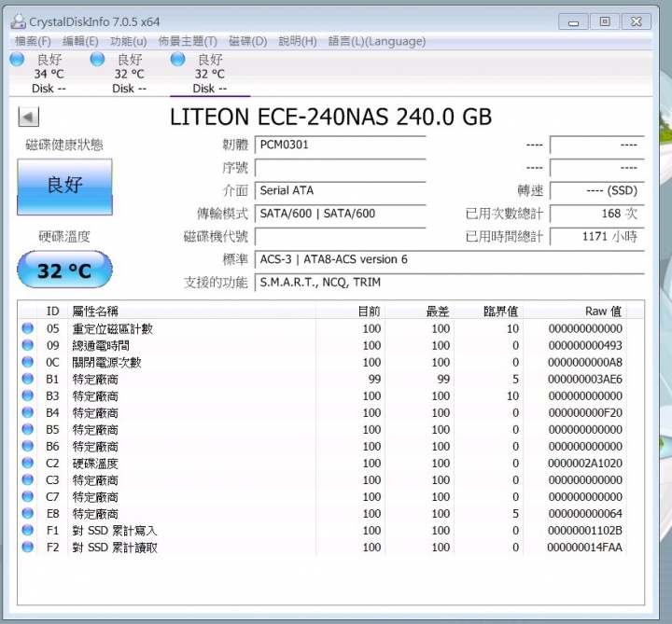Click blue status circle of attribute E8

click(27, 513)
